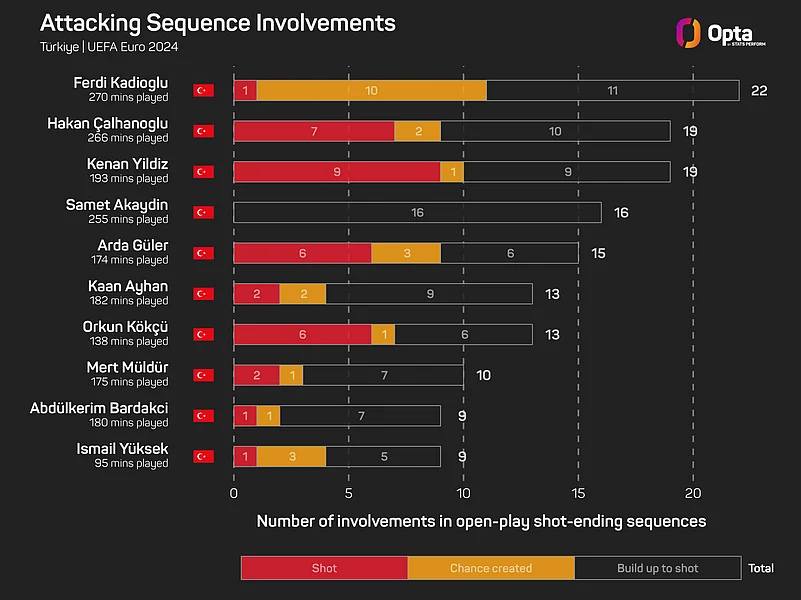Select the flag icon beside Kenan Yildiz
The width and height of the screenshot is (801, 600).
click(204, 172)
